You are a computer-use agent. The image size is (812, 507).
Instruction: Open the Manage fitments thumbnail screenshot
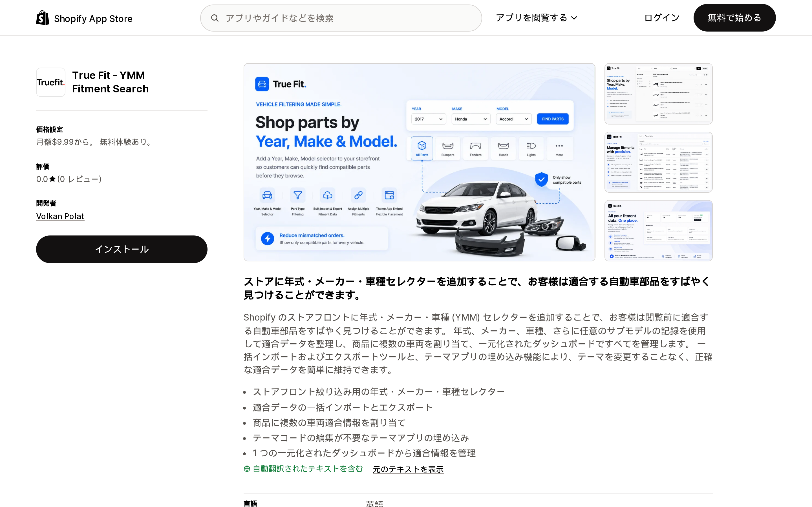pyautogui.click(x=658, y=162)
